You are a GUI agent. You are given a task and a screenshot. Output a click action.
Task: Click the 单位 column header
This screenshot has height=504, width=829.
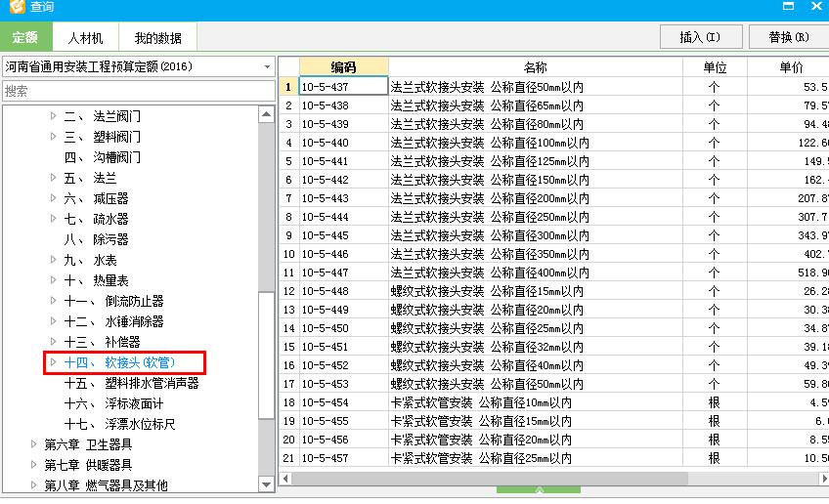click(x=715, y=67)
